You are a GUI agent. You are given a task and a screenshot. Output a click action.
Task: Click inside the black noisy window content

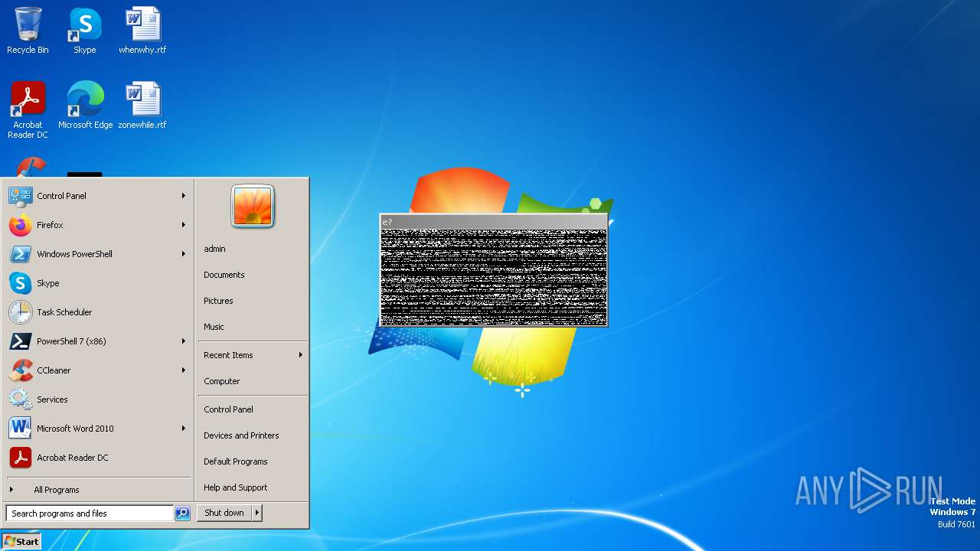click(x=494, y=277)
